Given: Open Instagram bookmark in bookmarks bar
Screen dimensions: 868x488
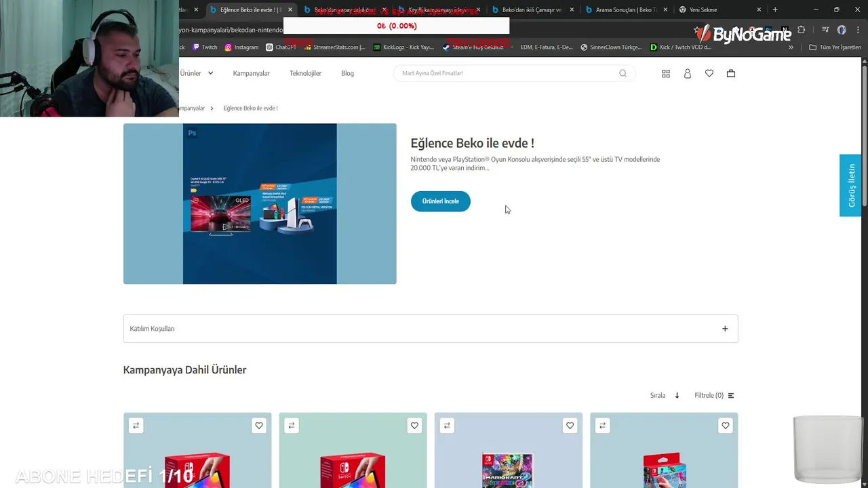Looking at the screenshot, I should (x=241, y=47).
